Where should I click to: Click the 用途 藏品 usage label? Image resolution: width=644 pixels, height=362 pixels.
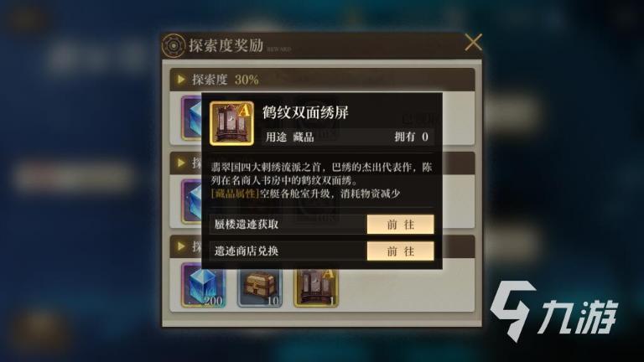289,137
